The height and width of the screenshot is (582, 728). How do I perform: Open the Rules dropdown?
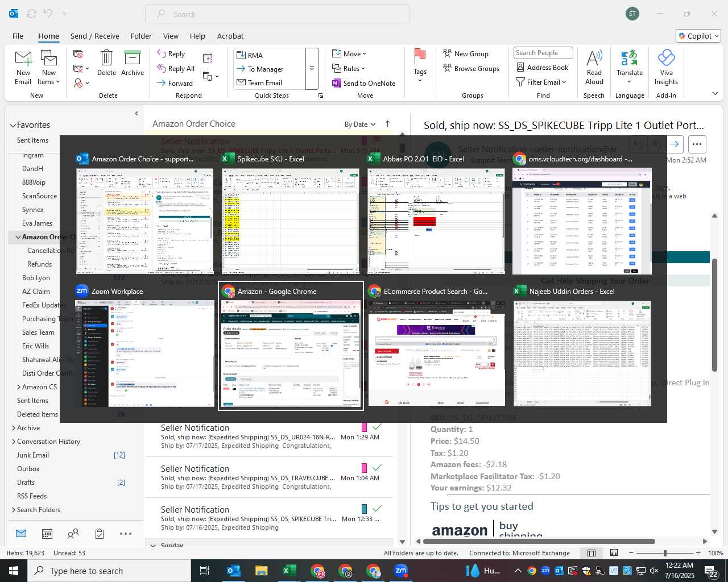pos(349,68)
